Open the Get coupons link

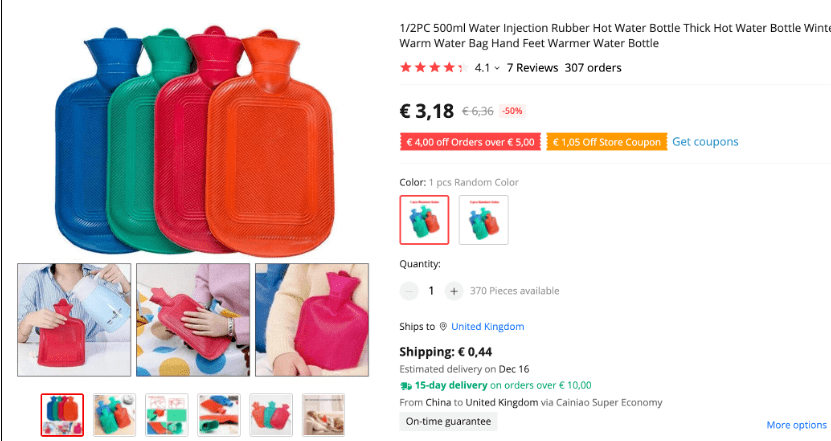pos(705,142)
